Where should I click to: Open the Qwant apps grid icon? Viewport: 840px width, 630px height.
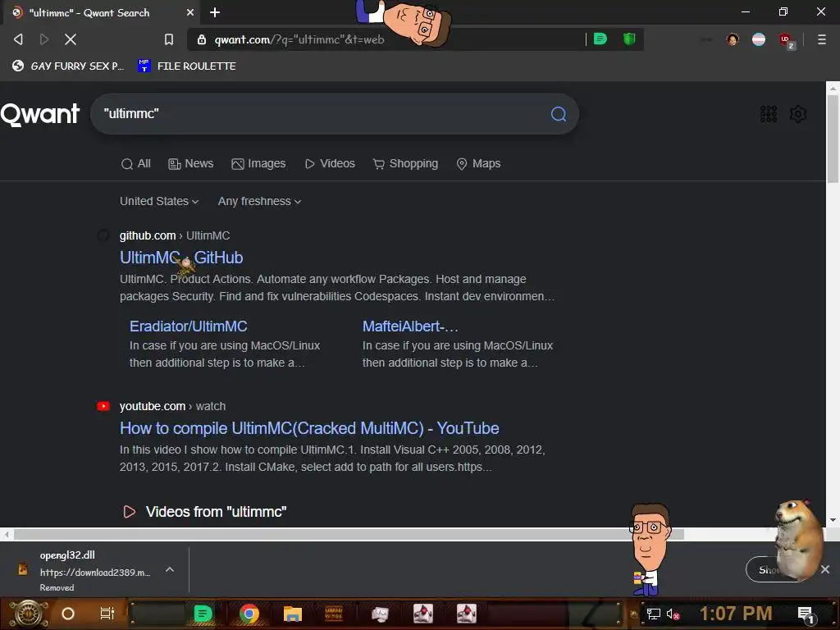coord(768,113)
